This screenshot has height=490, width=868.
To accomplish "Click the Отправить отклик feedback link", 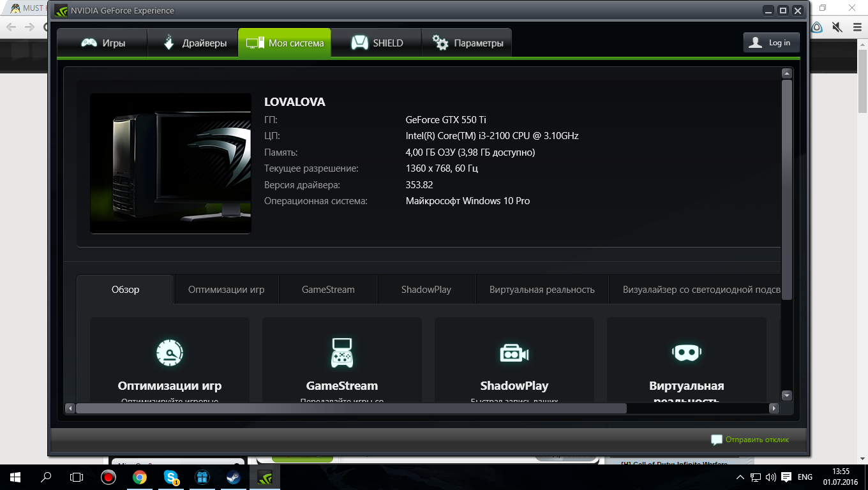I will tap(757, 440).
